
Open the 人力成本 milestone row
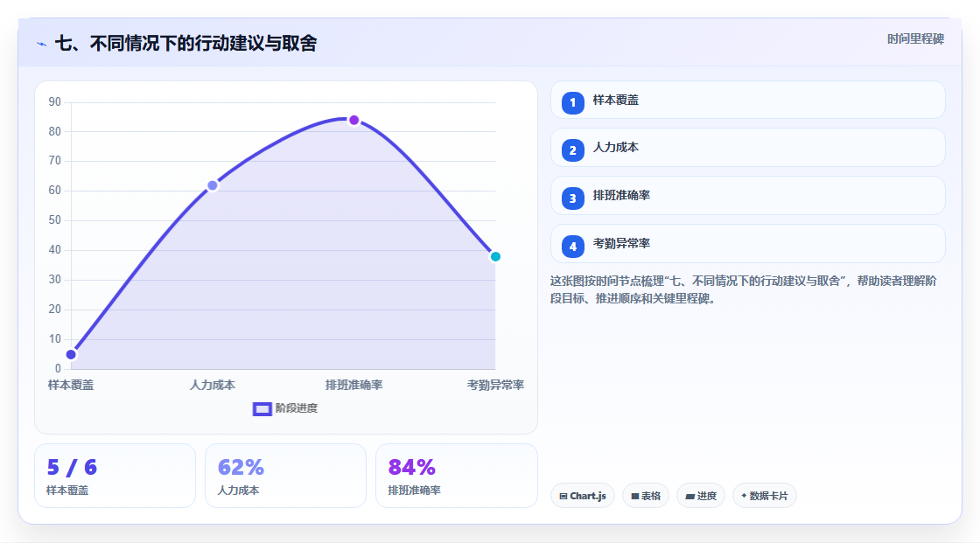747,148
